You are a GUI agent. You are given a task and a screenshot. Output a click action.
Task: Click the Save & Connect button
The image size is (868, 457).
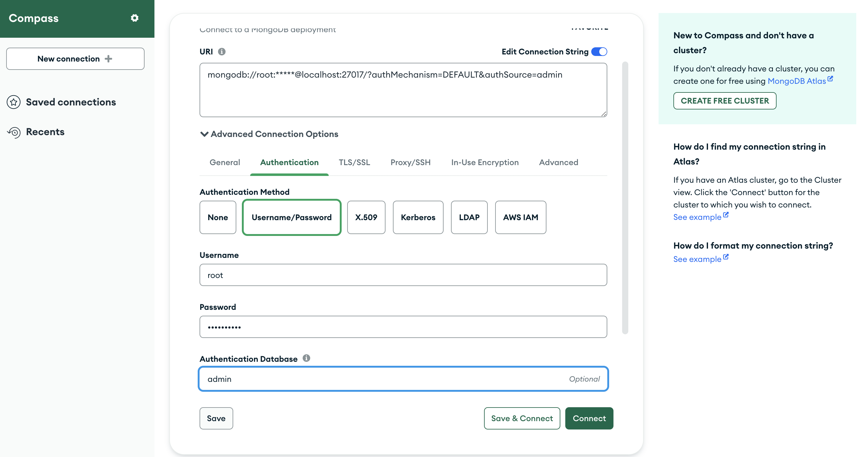point(522,418)
